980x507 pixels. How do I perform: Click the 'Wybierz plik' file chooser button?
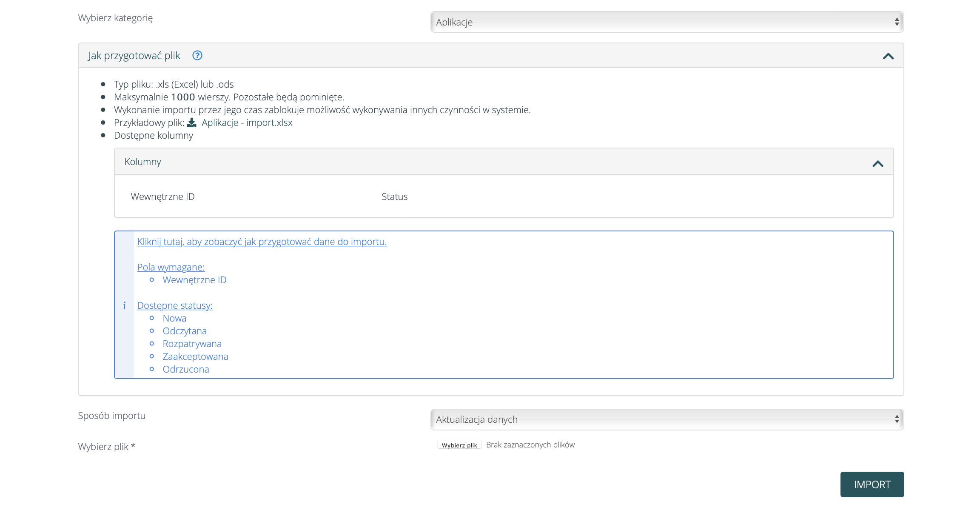(459, 445)
